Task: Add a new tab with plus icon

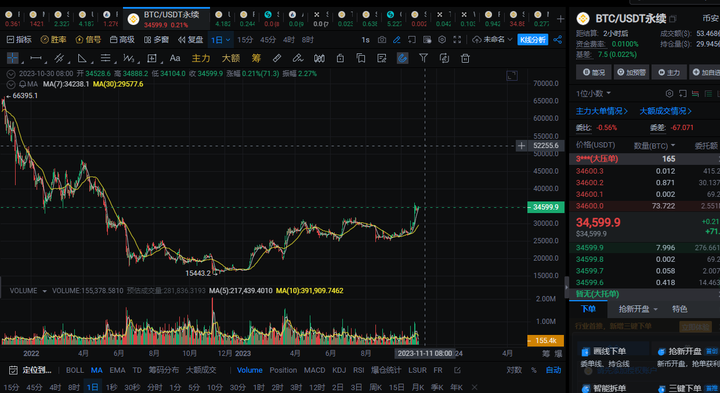Action: point(560,19)
